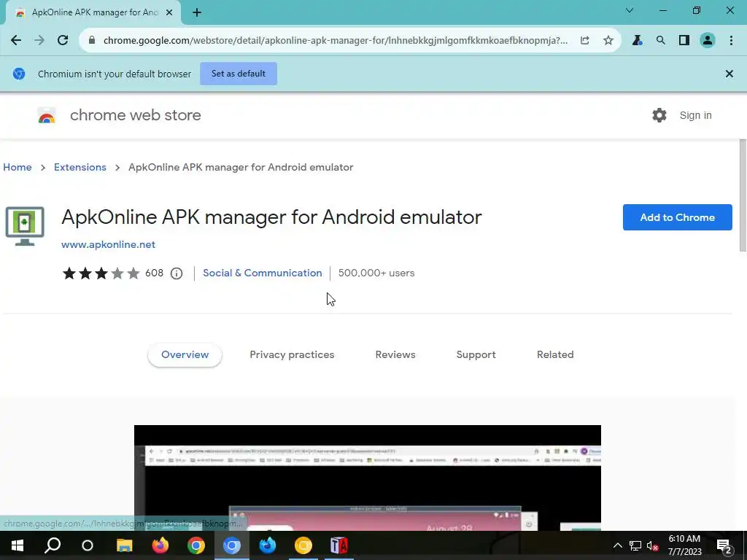Switch to the Privacy practices tab
Image resolution: width=747 pixels, height=560 pixels.
click(x=292, y=355)
